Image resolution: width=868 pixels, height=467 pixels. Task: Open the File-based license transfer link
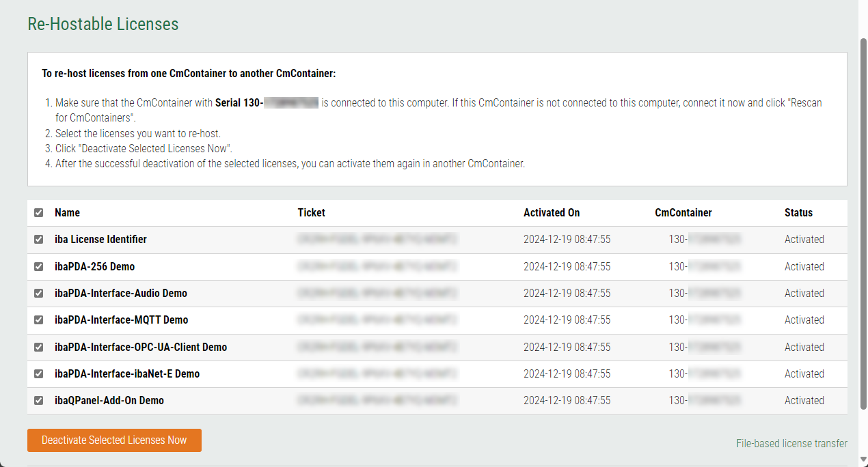pos(791,444)
